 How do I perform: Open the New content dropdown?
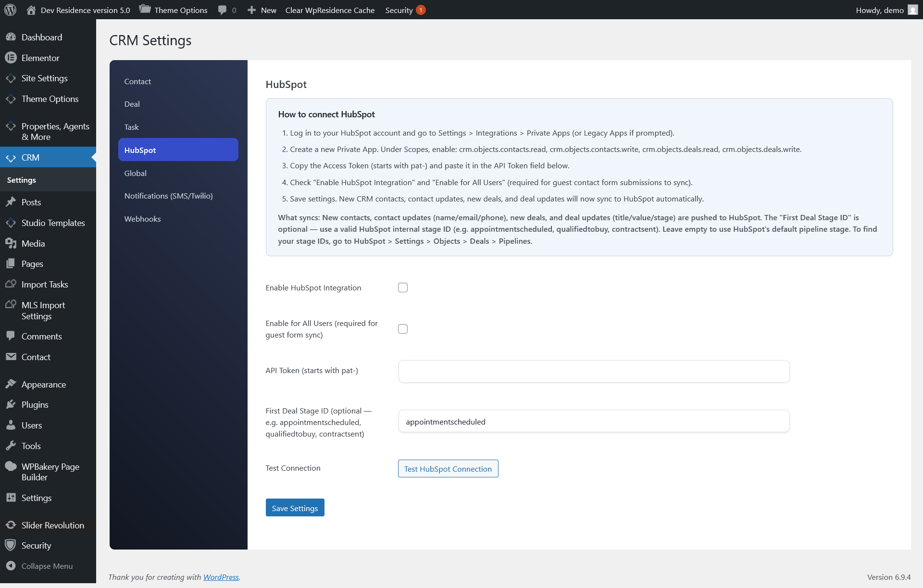tap(262, 10)
